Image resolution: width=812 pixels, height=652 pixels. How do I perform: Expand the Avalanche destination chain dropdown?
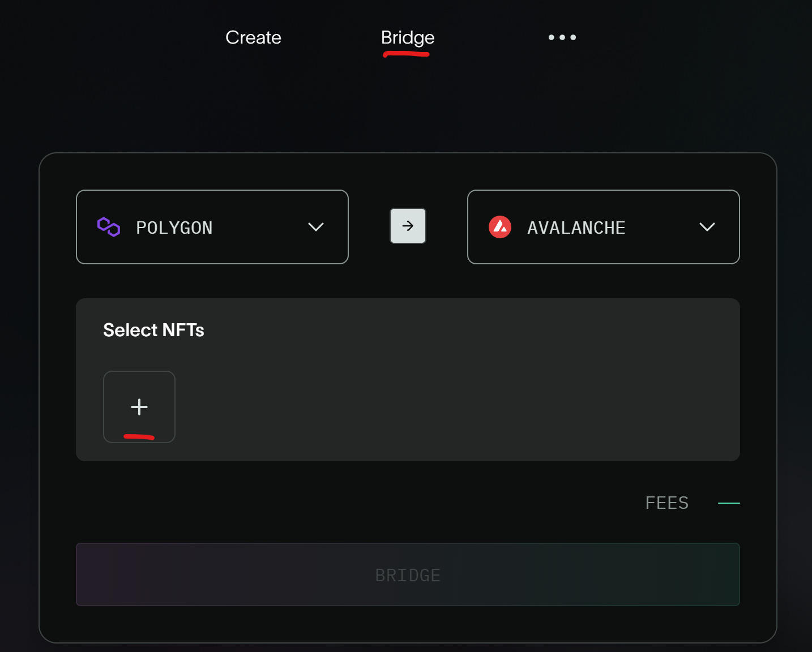pos(707,227)
